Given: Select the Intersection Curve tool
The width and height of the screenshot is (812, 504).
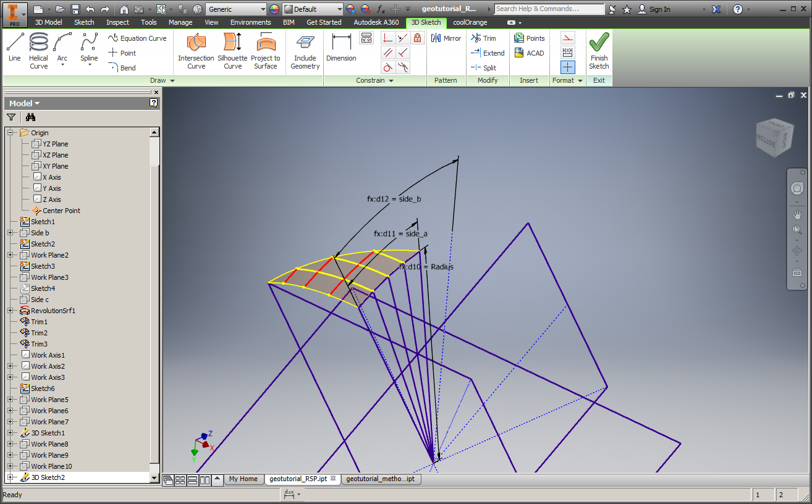Looking at the screenshot, I should [196, 51].
